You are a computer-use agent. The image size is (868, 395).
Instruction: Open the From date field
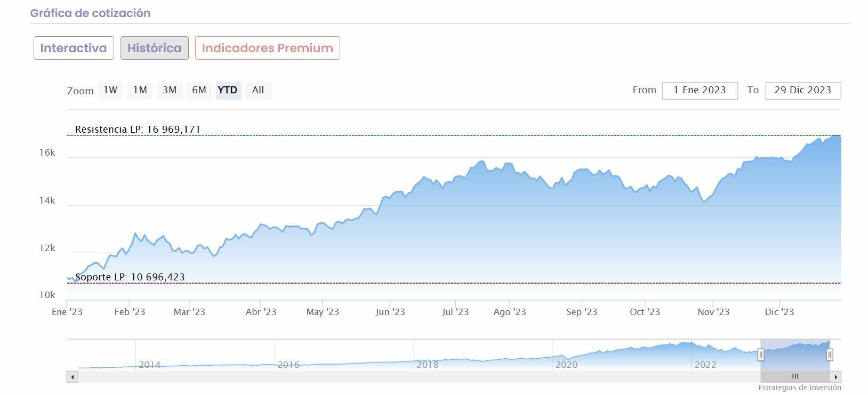coord(700,91)
